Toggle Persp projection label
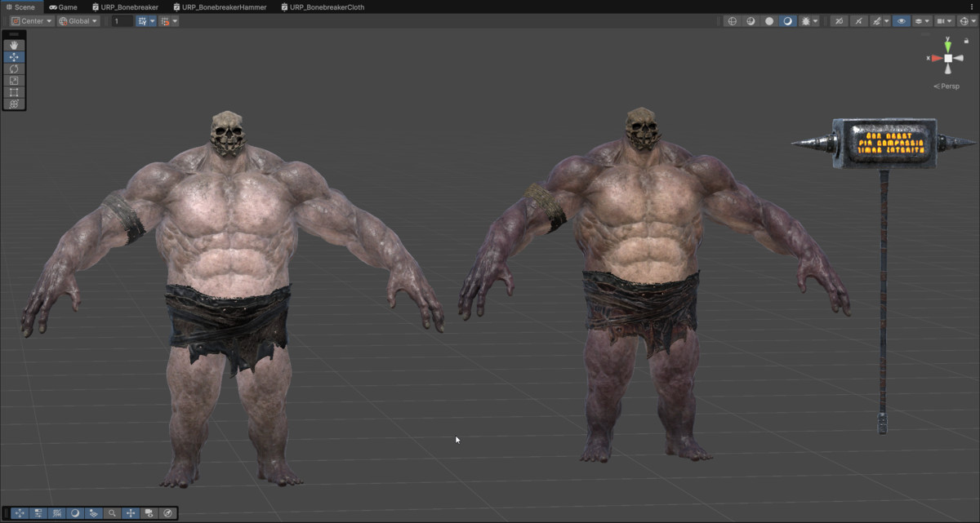Image resolution: width=980 pixels, height=523 pixels. coord(947,86)
